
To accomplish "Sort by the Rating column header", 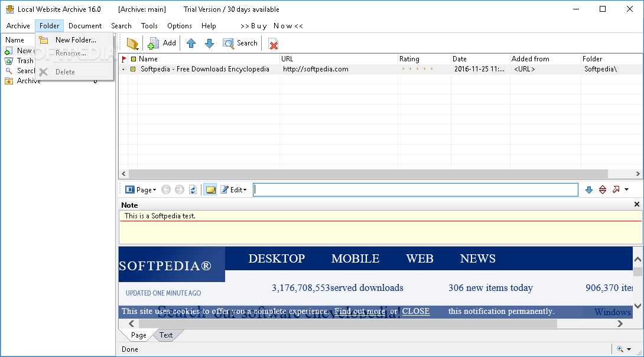I will 424,58.
